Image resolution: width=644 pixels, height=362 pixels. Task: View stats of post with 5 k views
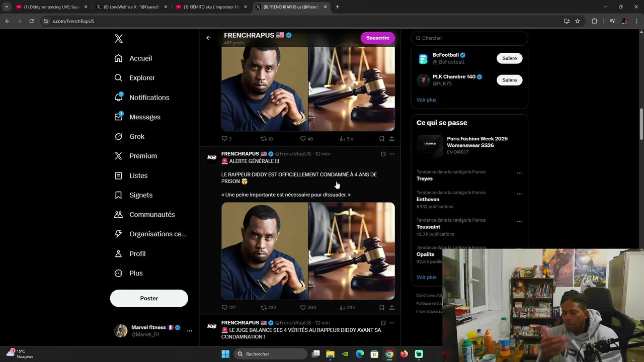click(x=346, y=139)
